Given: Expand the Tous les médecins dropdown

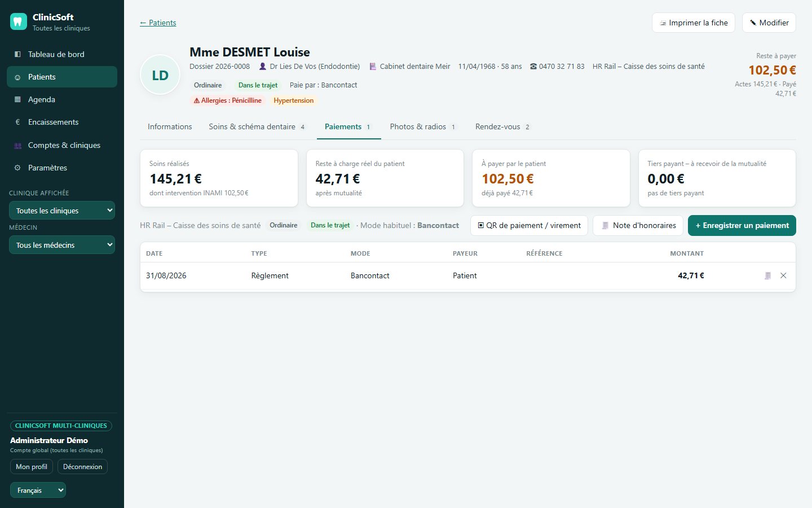Looking at the screenshot, I should (62, 245).
